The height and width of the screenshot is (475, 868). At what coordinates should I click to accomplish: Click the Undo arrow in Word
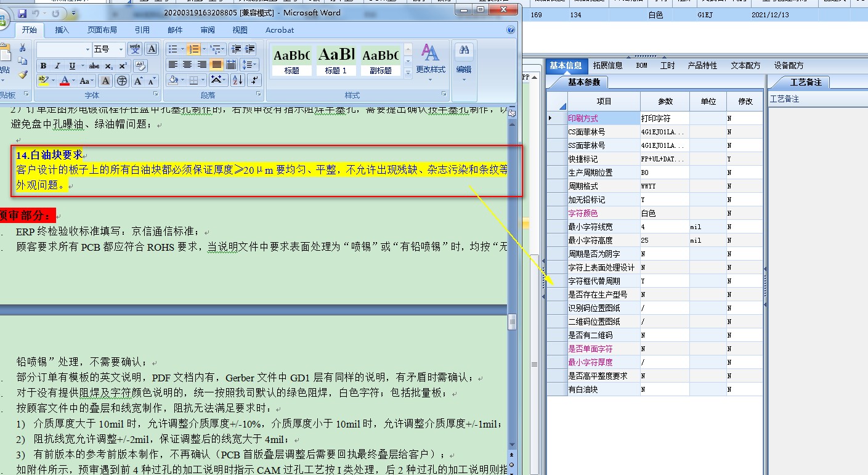coord(35,13)
